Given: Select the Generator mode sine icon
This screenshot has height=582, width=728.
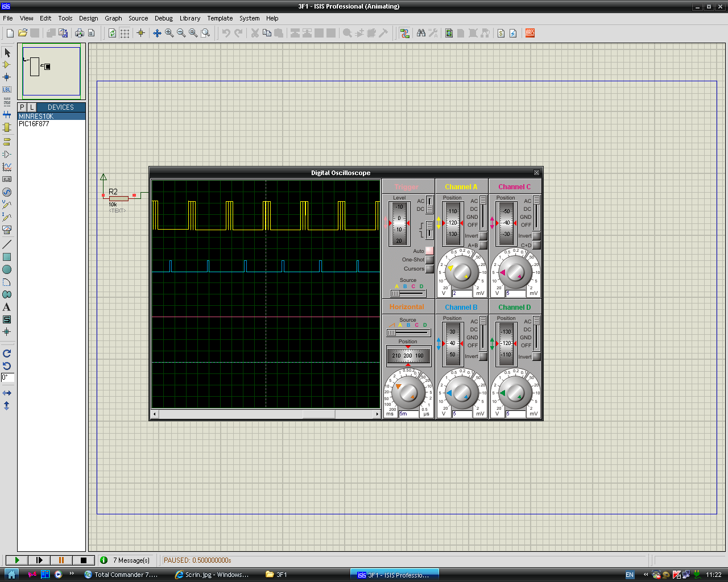Looking at the screenshot, I should [x=7, y=192].
